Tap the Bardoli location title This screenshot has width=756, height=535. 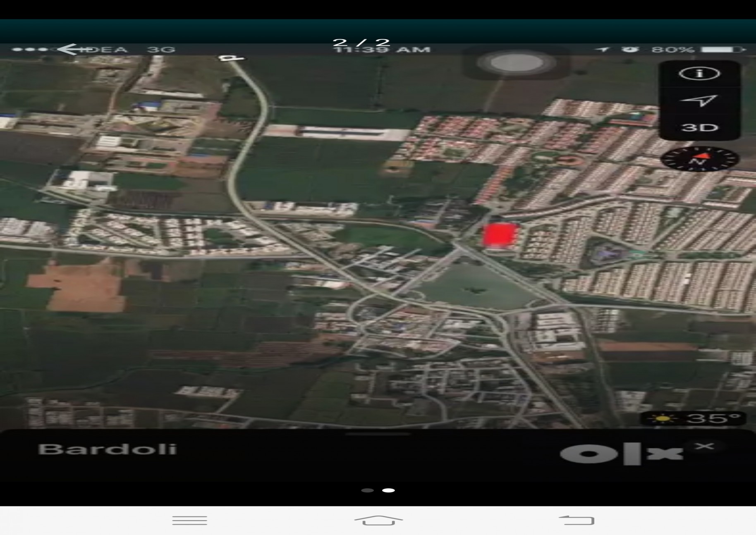[x=108, y=449]
